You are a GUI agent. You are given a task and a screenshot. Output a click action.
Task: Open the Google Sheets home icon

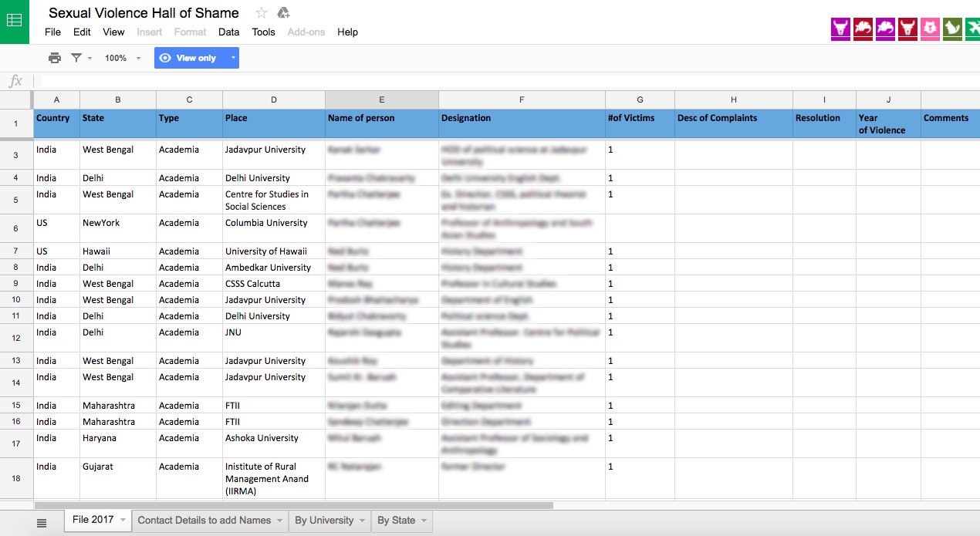click(x=15, y=22)
